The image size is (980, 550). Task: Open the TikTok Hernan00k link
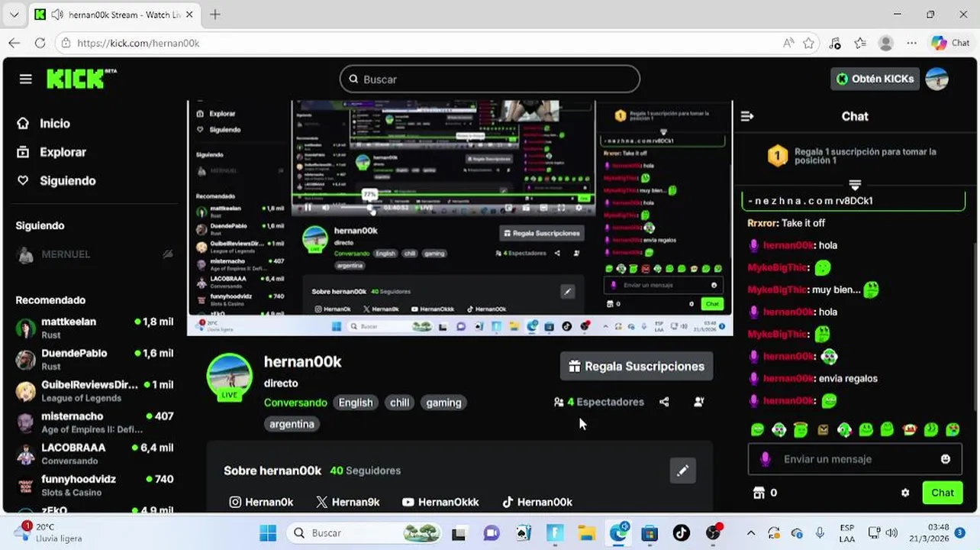(537, 502)
